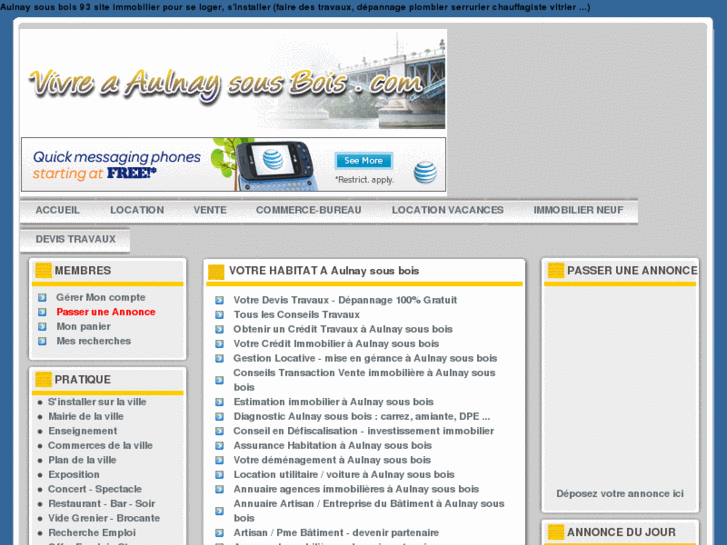Open Conseil en Défiscalisation link

tap(364, 431)
